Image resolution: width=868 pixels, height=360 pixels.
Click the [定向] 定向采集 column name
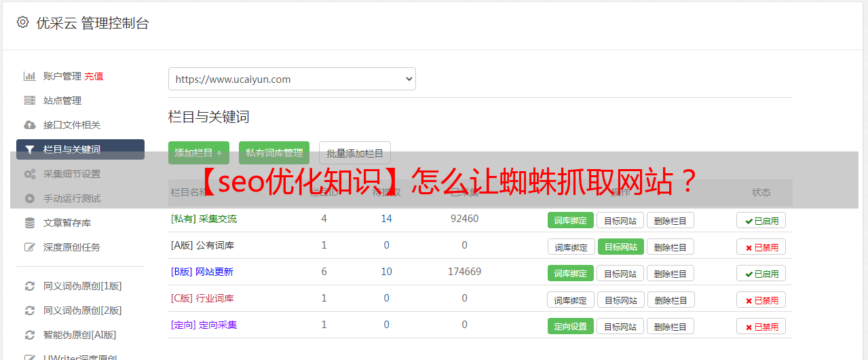click(204, 325)
